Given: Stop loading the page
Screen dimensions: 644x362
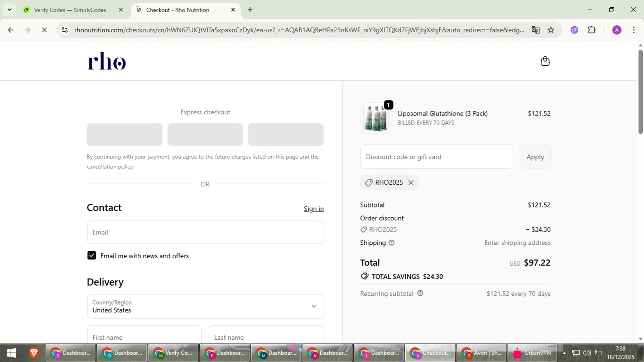Looking at the screenshot, I should pyautogui.click(x=44, y=30).
